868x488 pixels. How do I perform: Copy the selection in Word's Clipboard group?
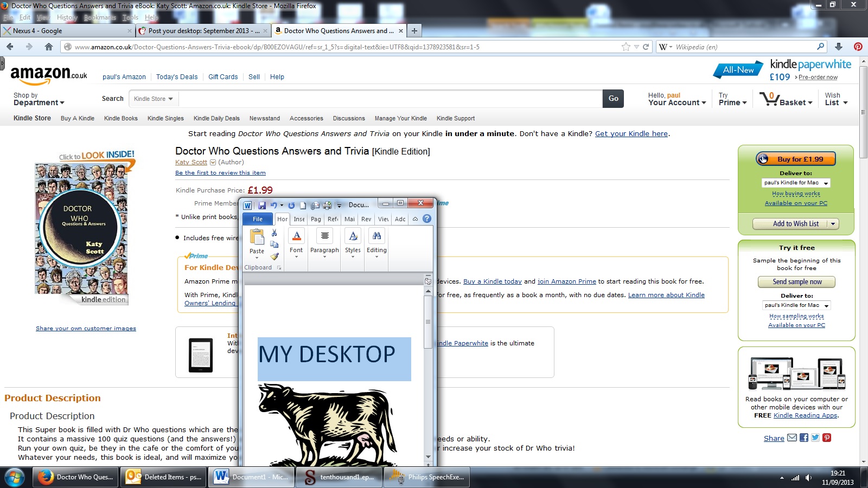275,245
